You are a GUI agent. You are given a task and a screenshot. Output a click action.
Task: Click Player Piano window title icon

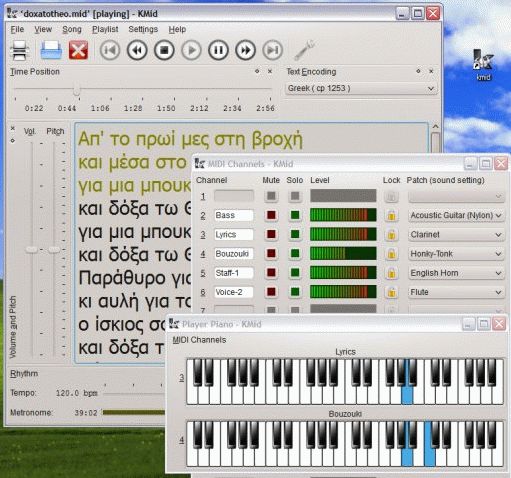tap(174, 324)
